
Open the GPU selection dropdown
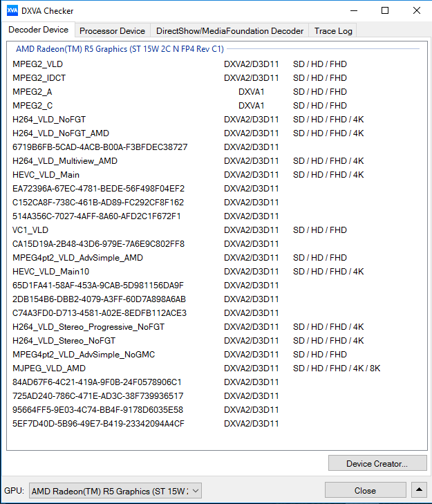pyautogui.click(x=115, y=491)
